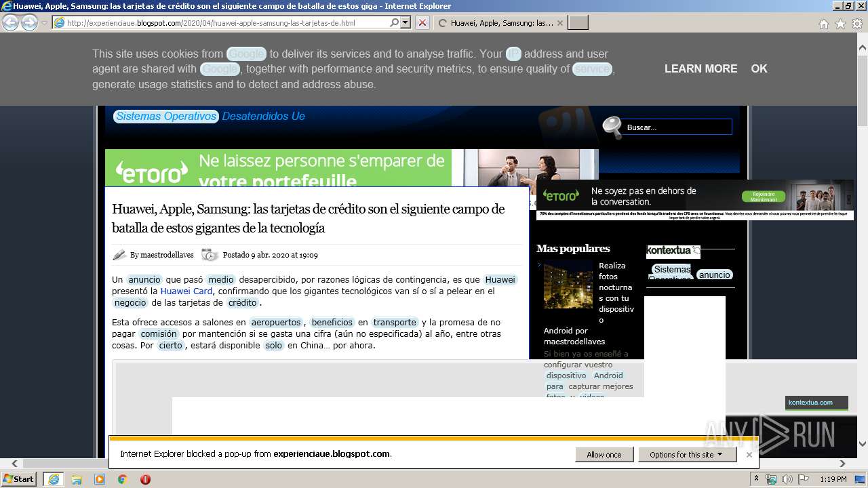Click the Action Center flag tray icon

pos(803,479)
